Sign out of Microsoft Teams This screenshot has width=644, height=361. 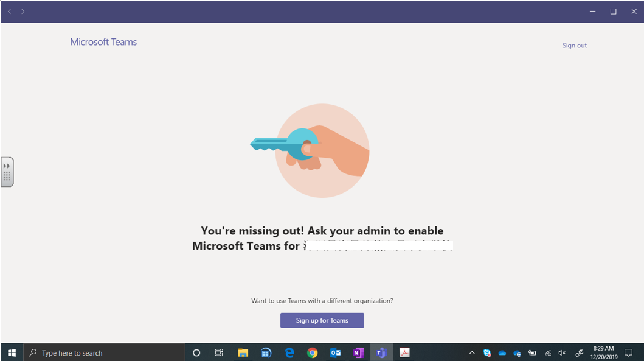click(x=574, y=46)
